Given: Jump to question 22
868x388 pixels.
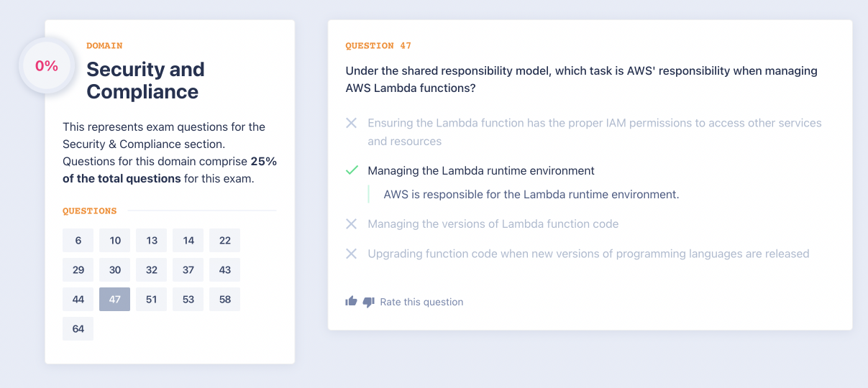Looking at the screenshot, I should pyautogui.click(x=225, y=241).
